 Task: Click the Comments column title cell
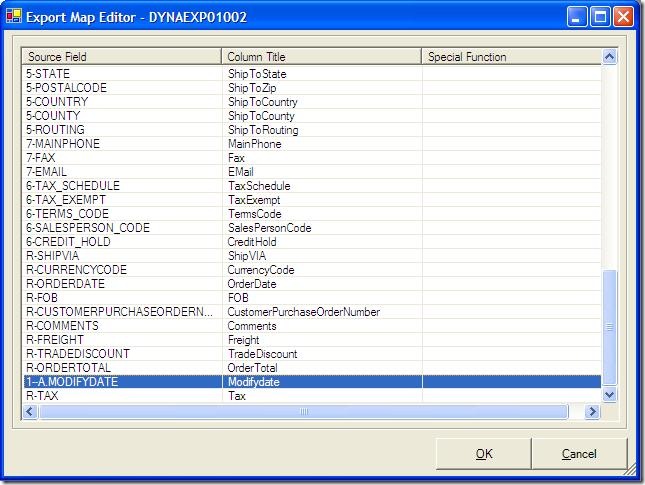click(x=322, y=325)
